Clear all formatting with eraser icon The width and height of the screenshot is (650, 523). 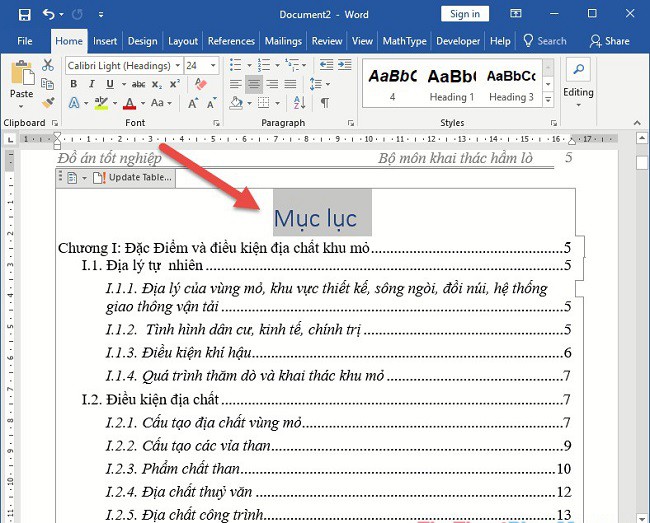200,84
